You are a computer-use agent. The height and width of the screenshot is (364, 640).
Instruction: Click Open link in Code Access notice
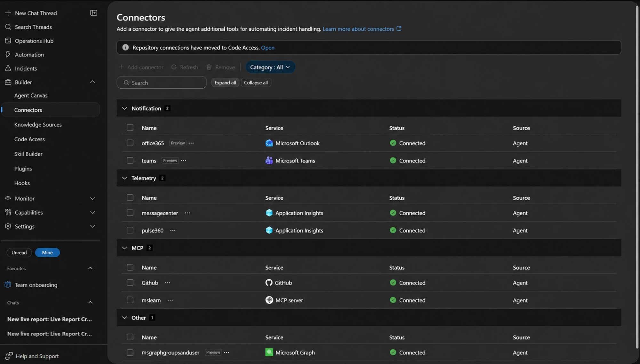click(x=268, y=47)
